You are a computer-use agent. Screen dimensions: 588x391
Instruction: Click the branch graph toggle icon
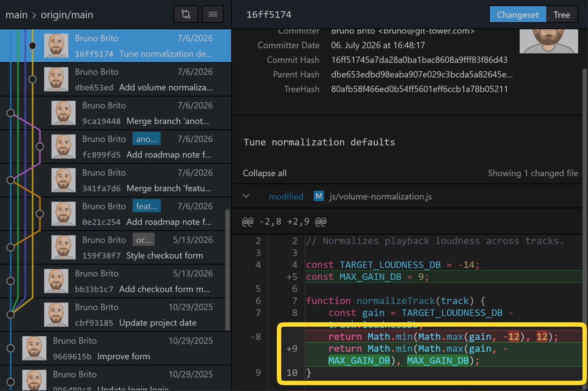pos(186,14)
